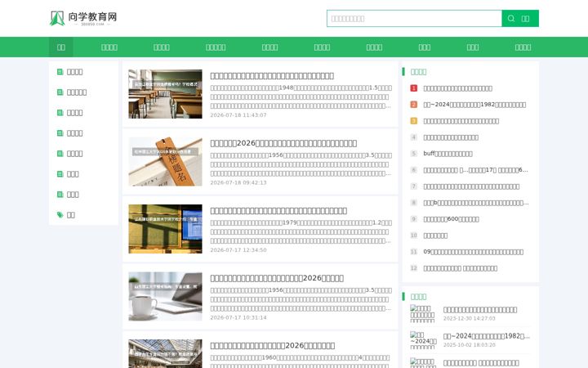The height and width of the screenshot is (368, 588).
Task: Click the grey rank badge numbered 12
Action: tap(413, 268)
